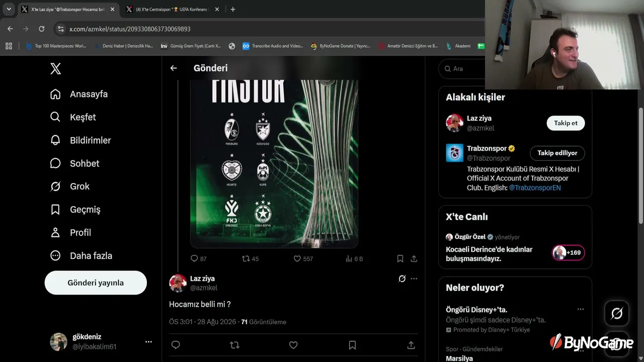Open Transcribe Audio and Video bookmark

pos(273,46)
